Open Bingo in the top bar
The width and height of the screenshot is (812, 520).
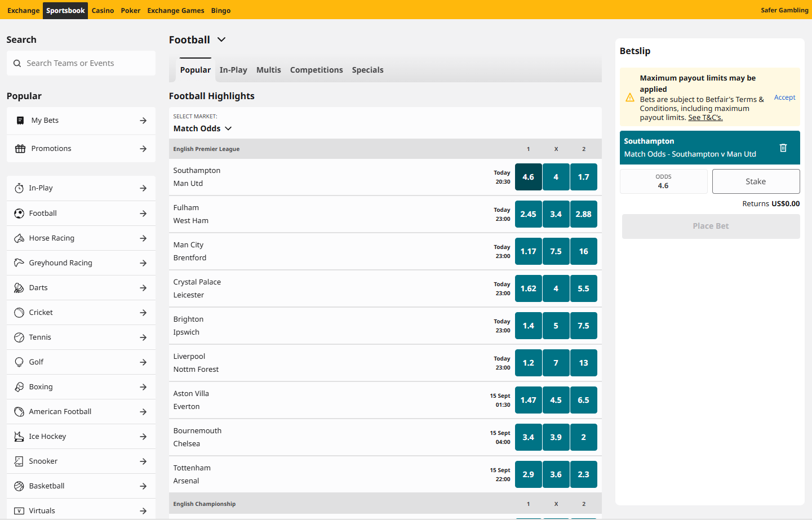[221, 11]
